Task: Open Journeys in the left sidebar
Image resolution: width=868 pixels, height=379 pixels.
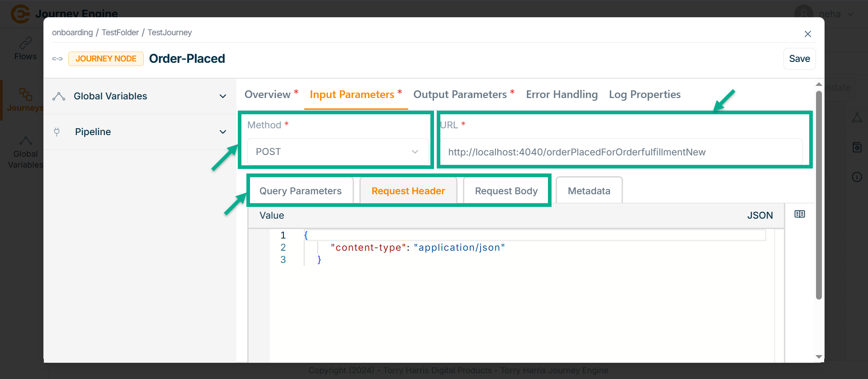Action: point(25,100)
